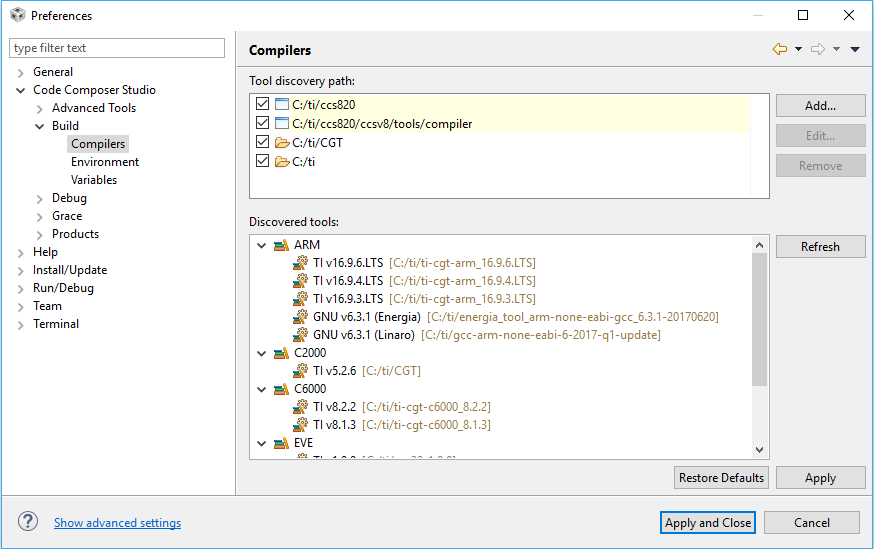Open the Show advanced settings link
This screenshot has height=549, width=874.
(x=117, y=523)
